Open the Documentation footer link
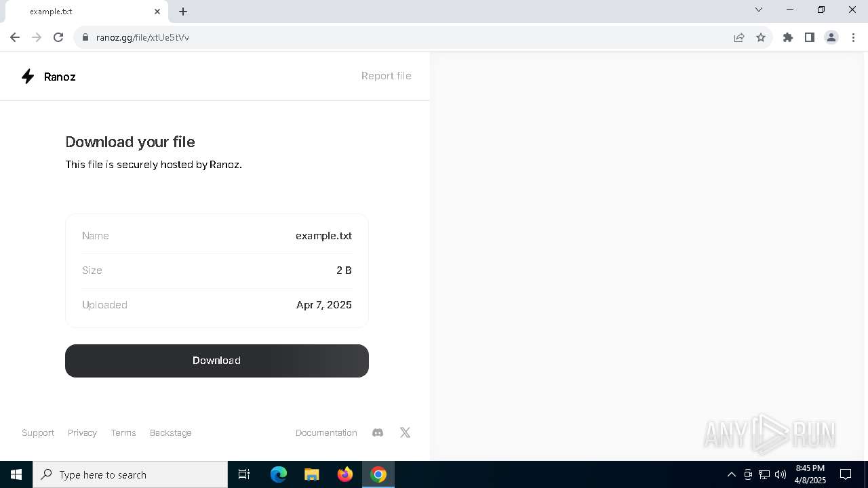 click(326, 432)
